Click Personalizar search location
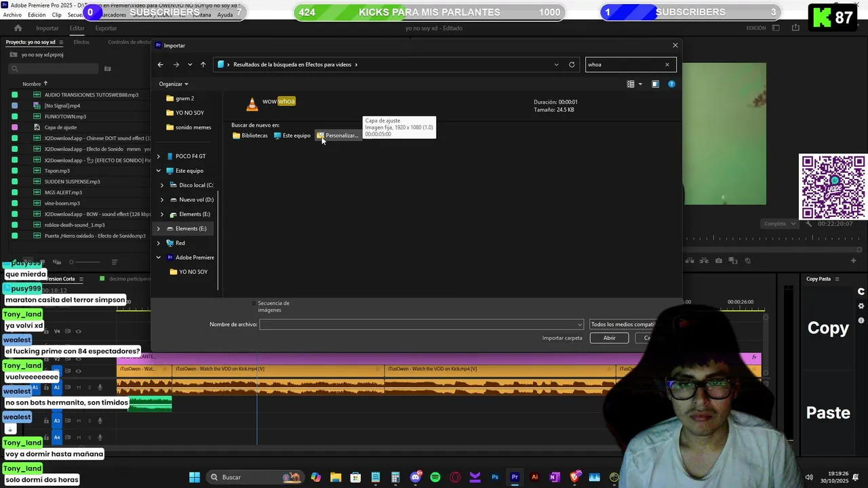 337,136
